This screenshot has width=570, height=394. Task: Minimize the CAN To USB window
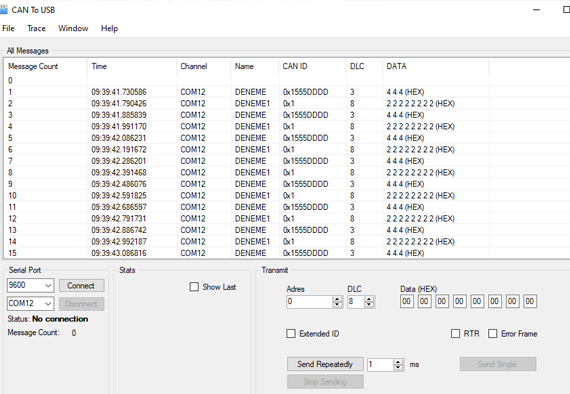(536, 10)
